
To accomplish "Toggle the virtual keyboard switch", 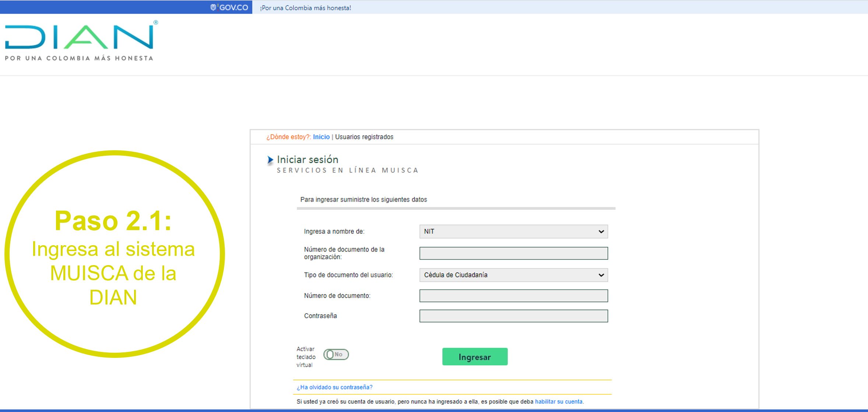I will click(336, 355).
